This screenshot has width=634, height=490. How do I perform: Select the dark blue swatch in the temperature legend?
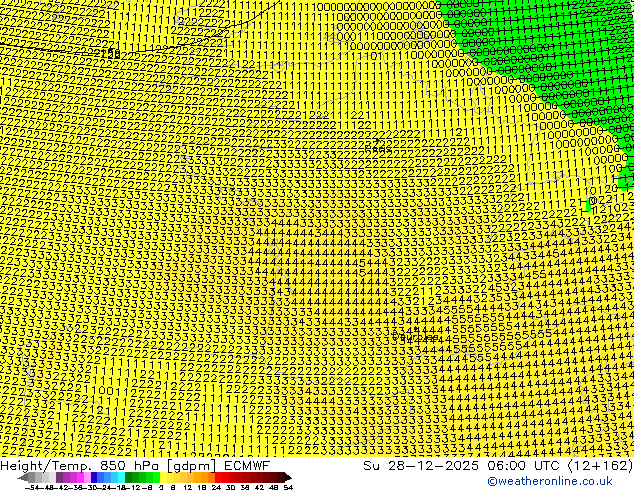click(94, 477)
